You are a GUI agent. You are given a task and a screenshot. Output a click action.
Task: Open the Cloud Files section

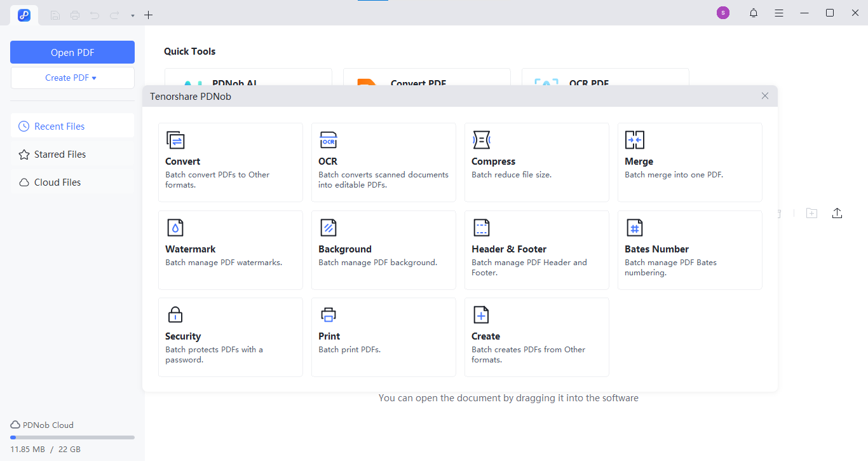pyautogui.click(x=57, y=182)
